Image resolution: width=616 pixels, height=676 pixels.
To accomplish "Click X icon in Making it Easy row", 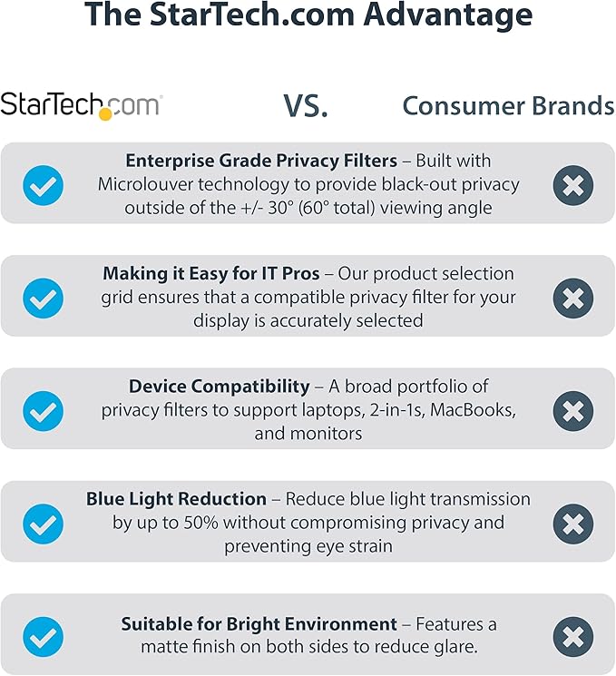I will pos(572,298).
